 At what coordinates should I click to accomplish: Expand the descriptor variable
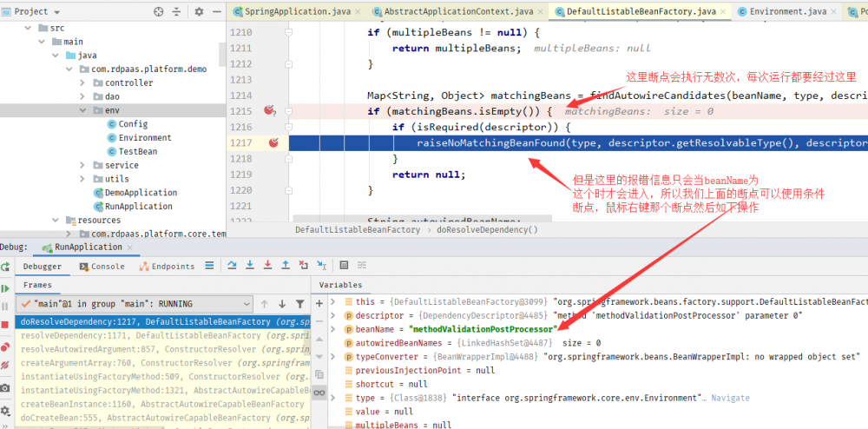coord(332,315)
